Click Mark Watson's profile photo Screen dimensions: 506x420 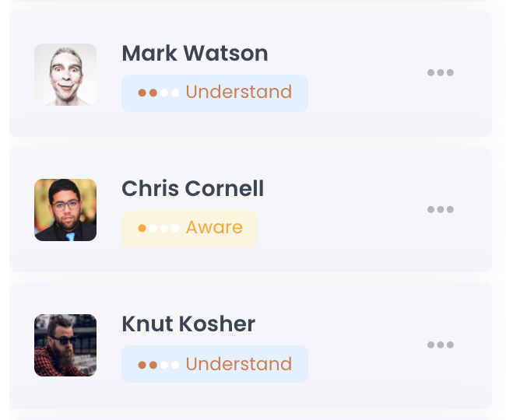point(65,75)
